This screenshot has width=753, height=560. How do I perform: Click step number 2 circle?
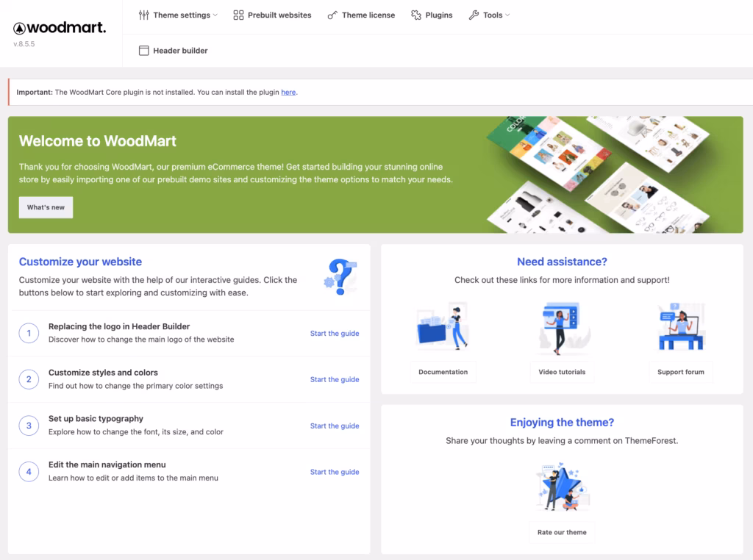pyautogui.click(x=29, y=379)
